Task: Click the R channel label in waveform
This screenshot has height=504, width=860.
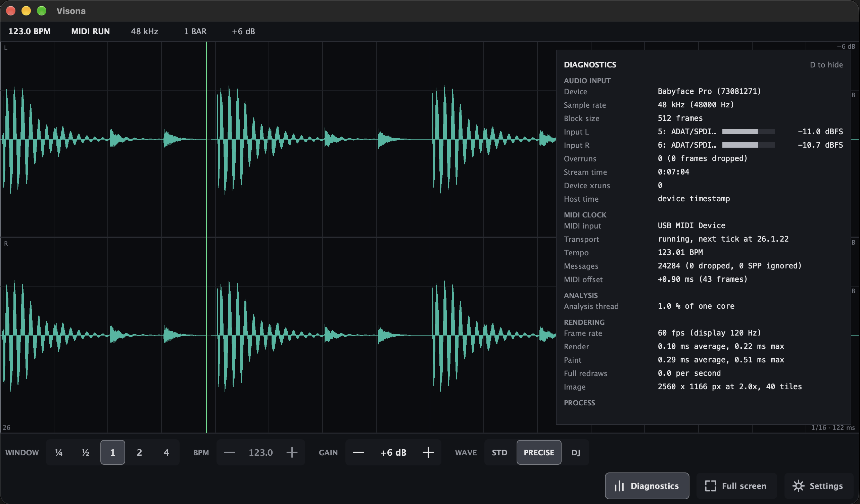Action: tap(6, 244)
